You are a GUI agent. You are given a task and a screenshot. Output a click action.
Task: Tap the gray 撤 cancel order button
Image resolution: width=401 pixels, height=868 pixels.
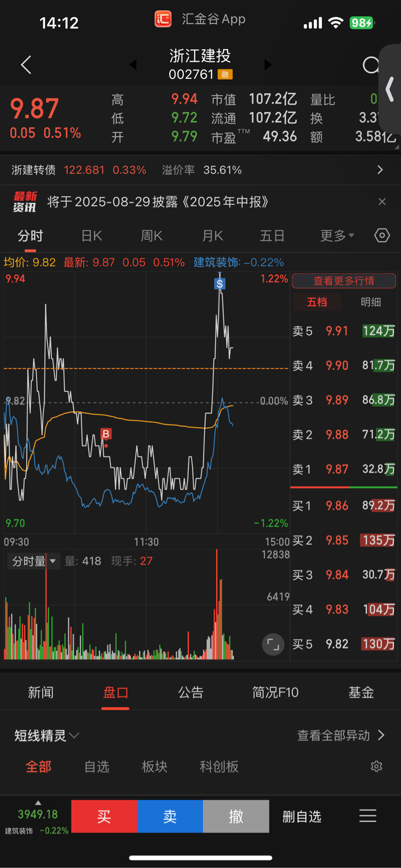[236, 816]
